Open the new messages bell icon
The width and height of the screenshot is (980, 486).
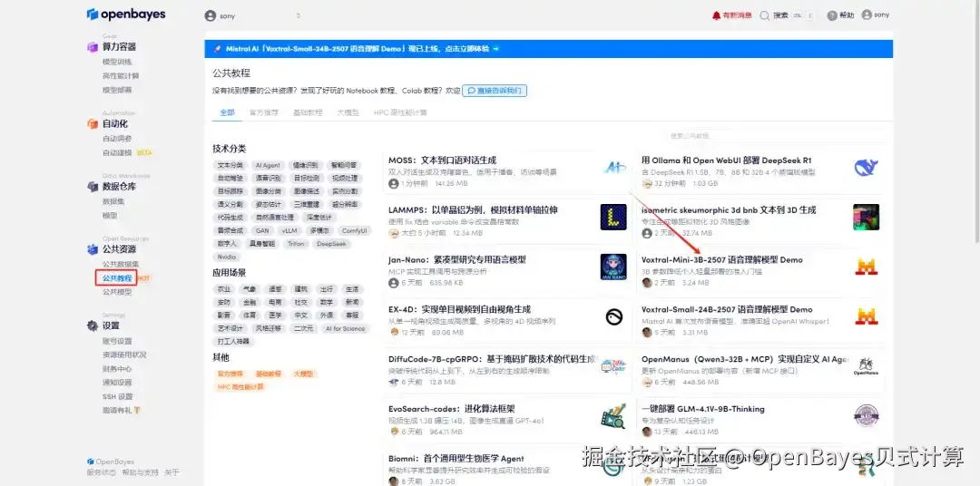point(716,15)
